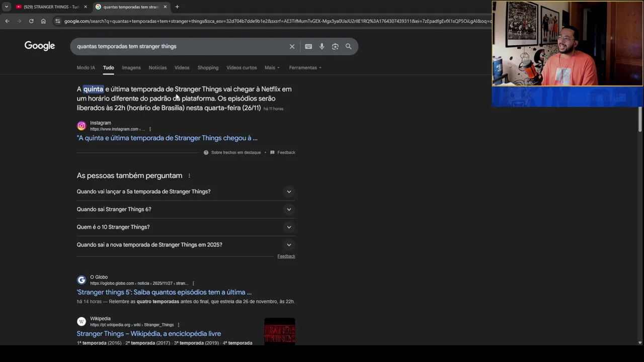Click the Feedback flag icon under featured snippet

(272, 152)
